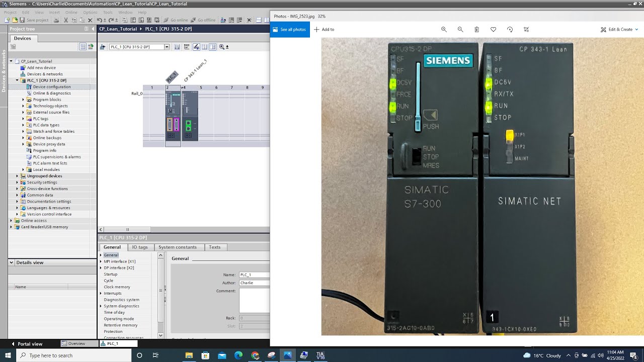This screenshot has width=644, height=362.
Task: Click Add new device in project tree
Action: (41, 68)
